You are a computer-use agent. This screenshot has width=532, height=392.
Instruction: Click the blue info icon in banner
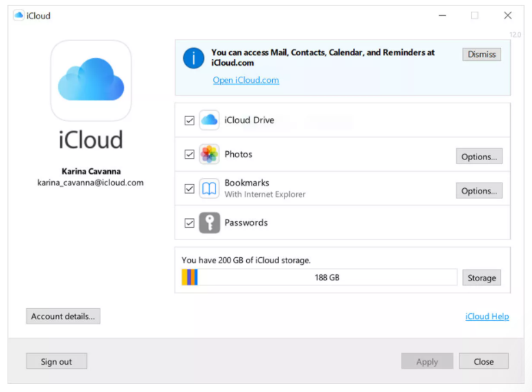click(x=194, y=58)
